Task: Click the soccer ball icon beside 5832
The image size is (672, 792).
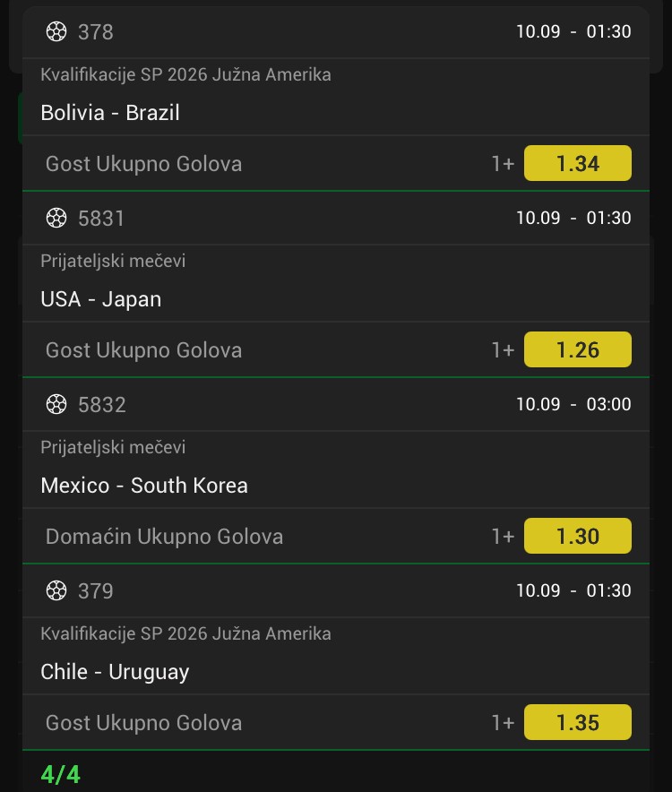Action: click(x=56, y=405)
